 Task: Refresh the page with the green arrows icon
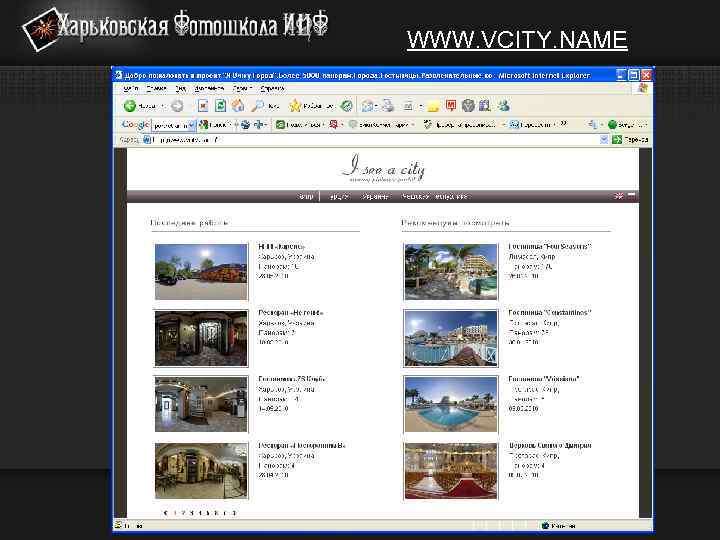click(220, 106)
